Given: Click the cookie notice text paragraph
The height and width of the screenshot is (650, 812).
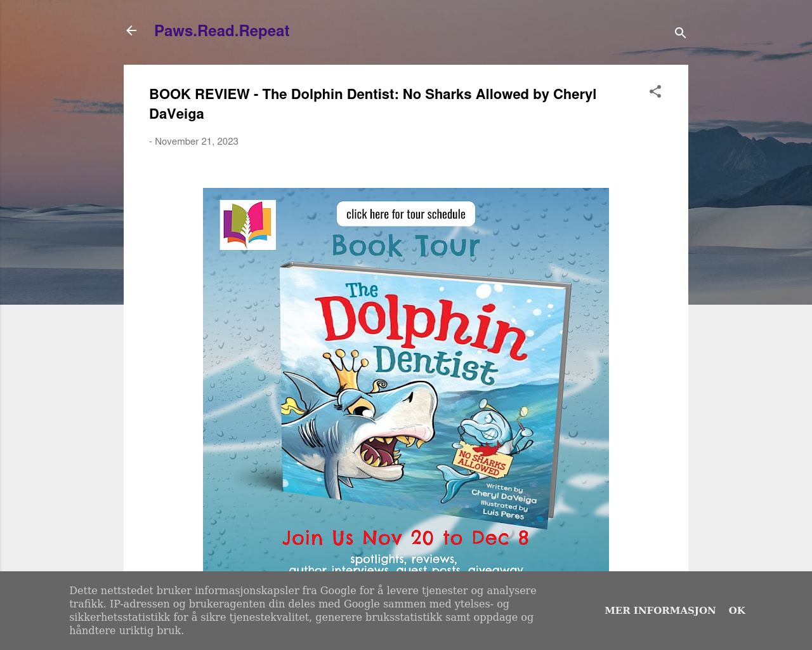Looking at the screenshot, I should point(303,610).
